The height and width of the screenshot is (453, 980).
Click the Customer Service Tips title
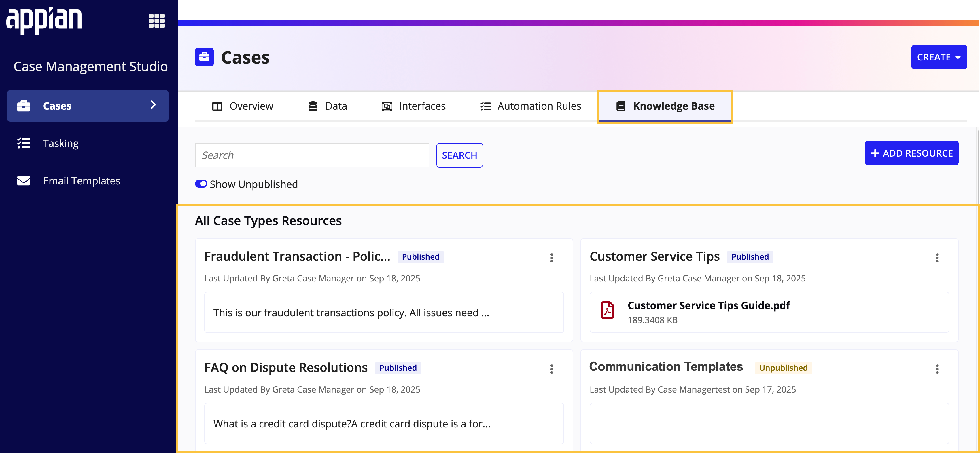654,256
